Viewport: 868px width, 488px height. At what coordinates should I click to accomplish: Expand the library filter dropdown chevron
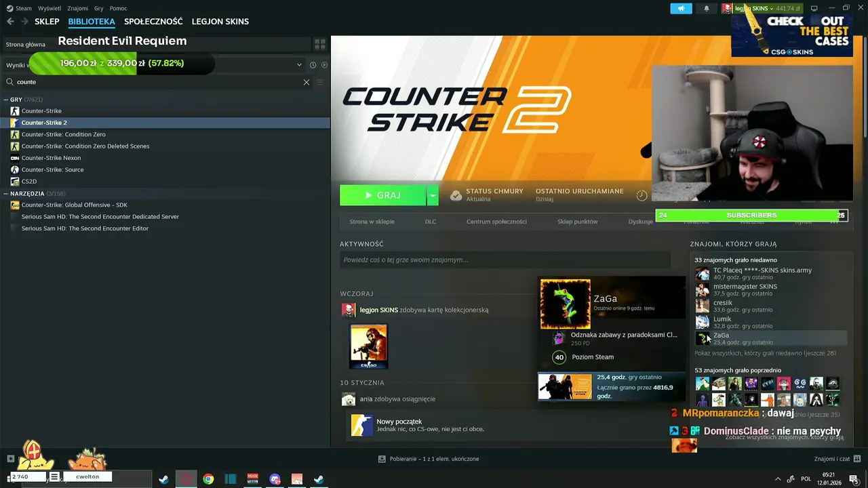[x=299, y=65]
